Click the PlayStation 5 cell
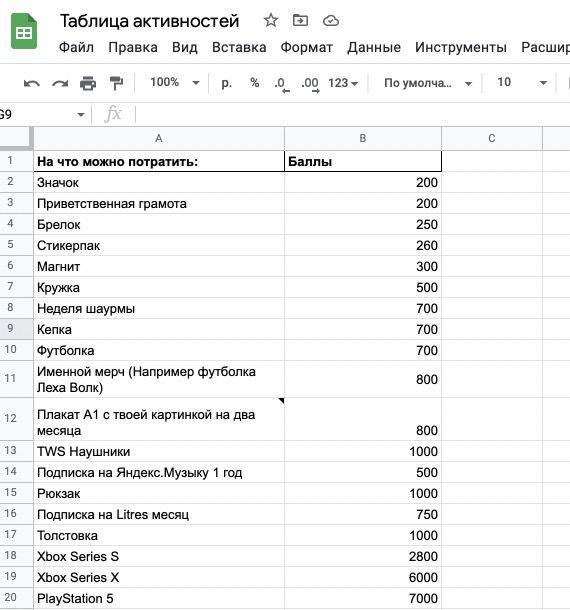Viewport: 570px width, 610px height. click(159, 598)
